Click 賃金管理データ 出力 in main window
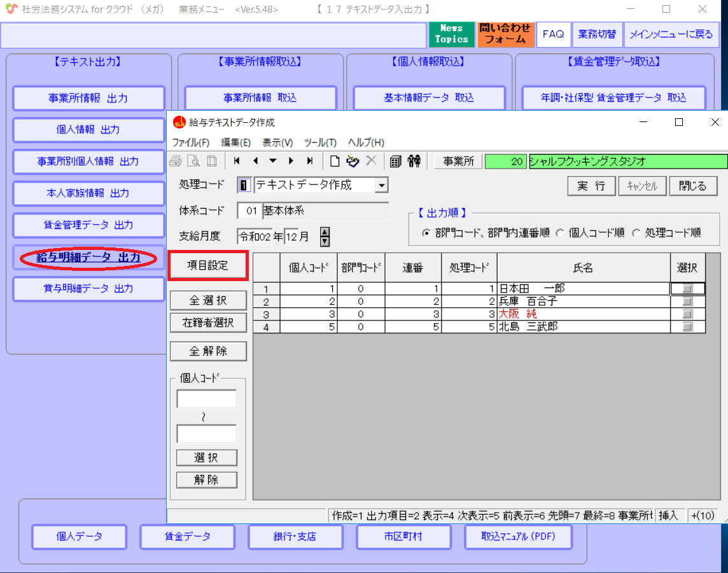Viewport: 728px width, 573px height. (x=88, y=225)
